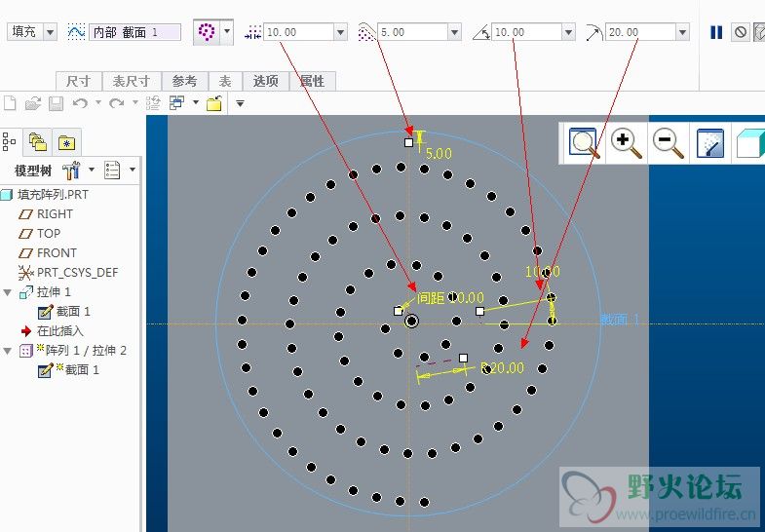Image resolution: width=765 pixels, height=532 pixels.
Task: Select the FRONT datum plane
Action: coord(57,253)
